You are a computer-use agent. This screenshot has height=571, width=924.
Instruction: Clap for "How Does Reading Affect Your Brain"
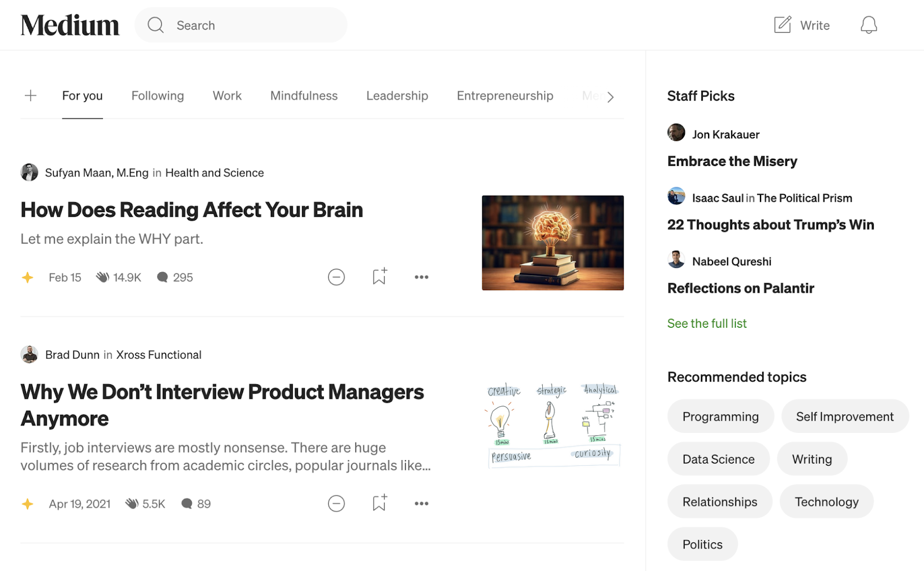(103, 277)
